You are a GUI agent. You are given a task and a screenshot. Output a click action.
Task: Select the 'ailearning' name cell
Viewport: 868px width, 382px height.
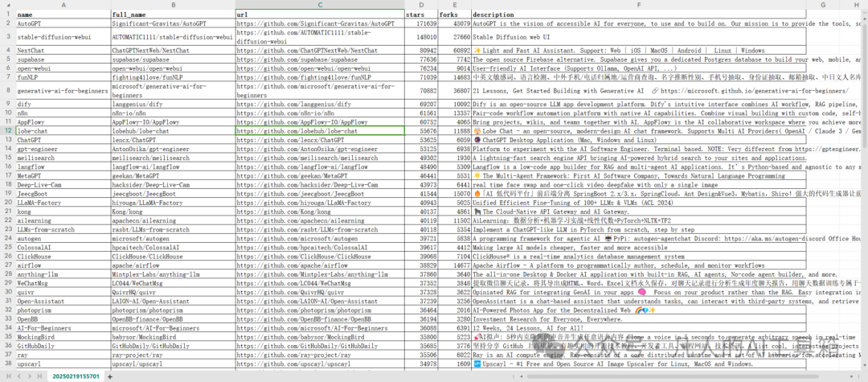(x=63, y=220)
